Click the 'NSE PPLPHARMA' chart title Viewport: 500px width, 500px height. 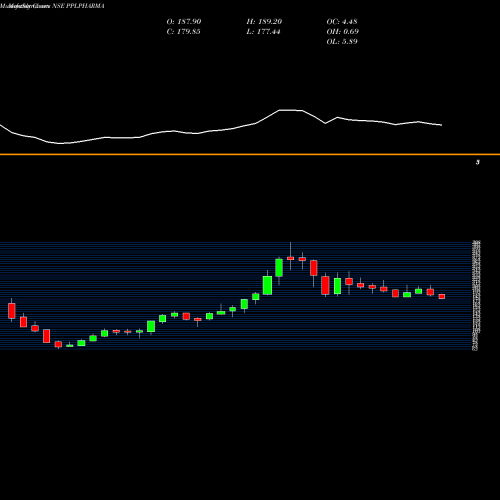[78, 6]
